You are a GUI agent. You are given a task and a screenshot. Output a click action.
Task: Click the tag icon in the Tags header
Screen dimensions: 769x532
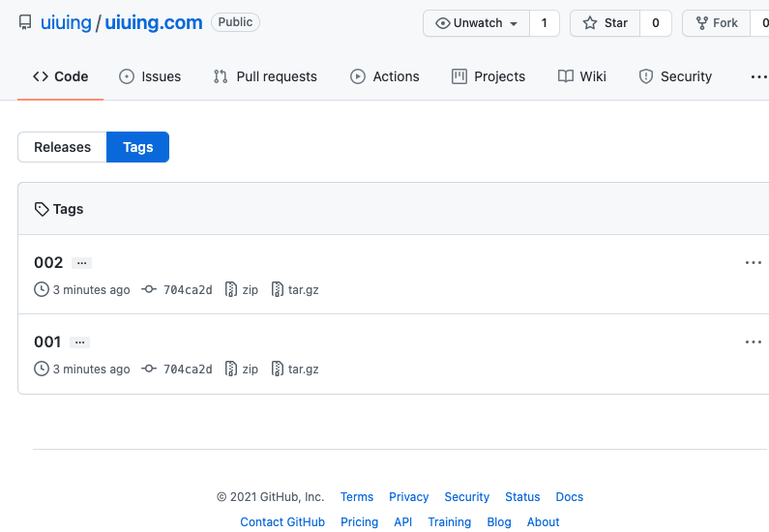point(42,209)
